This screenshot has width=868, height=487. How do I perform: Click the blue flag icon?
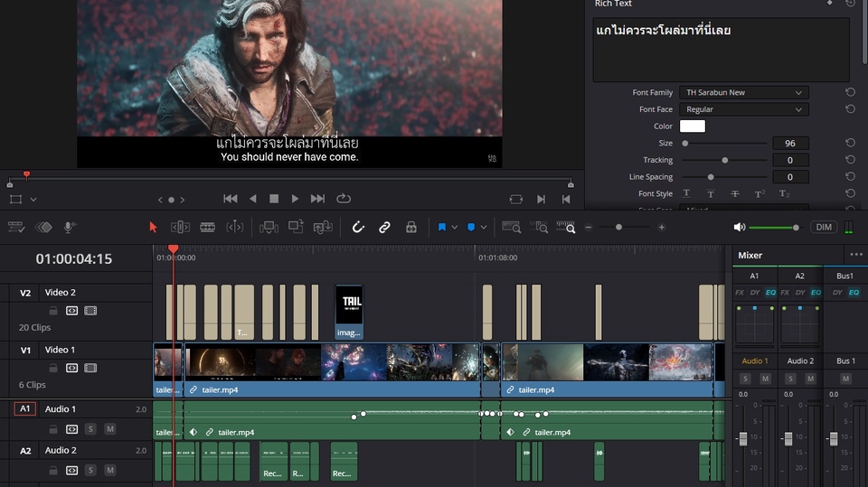coord(442,228)
